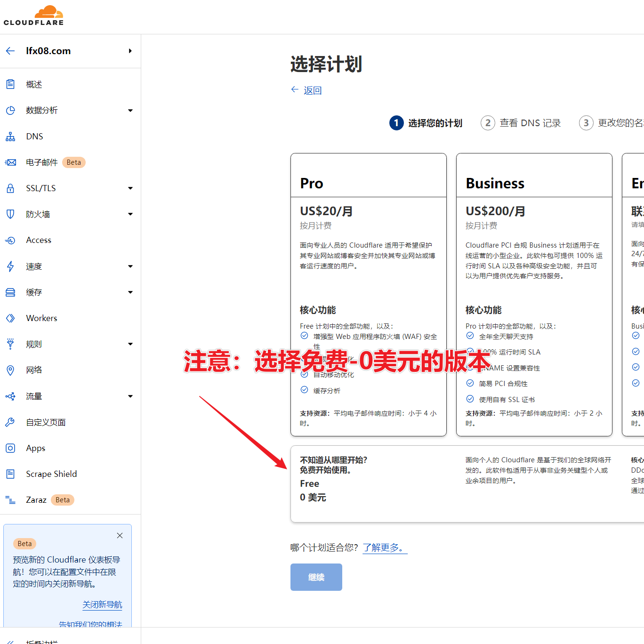
Task: Click the 概述 clipboard icon
Action: pos(10,84)
